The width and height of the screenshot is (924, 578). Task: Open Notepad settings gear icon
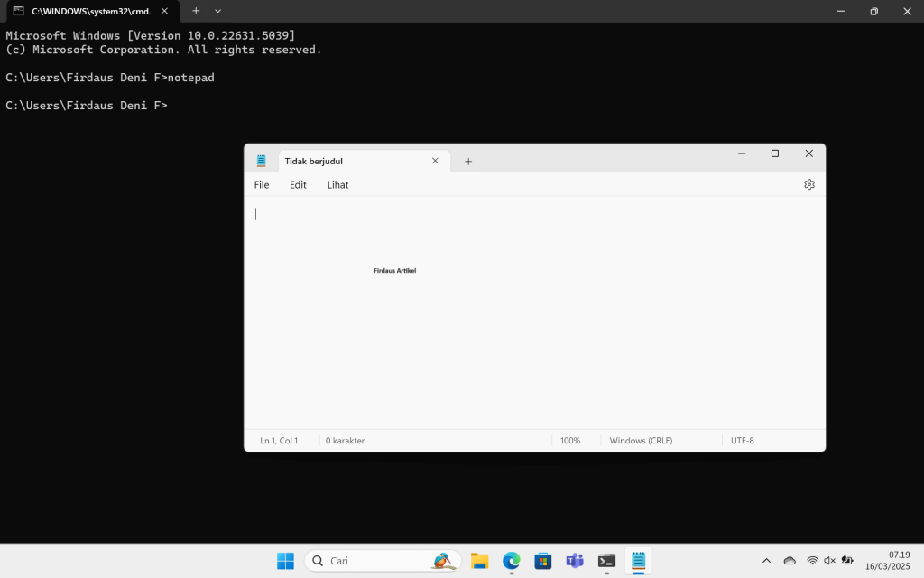(x=808, y=184)
